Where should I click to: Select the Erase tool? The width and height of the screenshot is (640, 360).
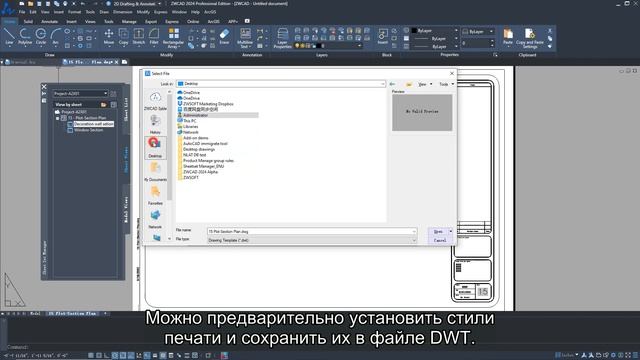coord(224,36)
